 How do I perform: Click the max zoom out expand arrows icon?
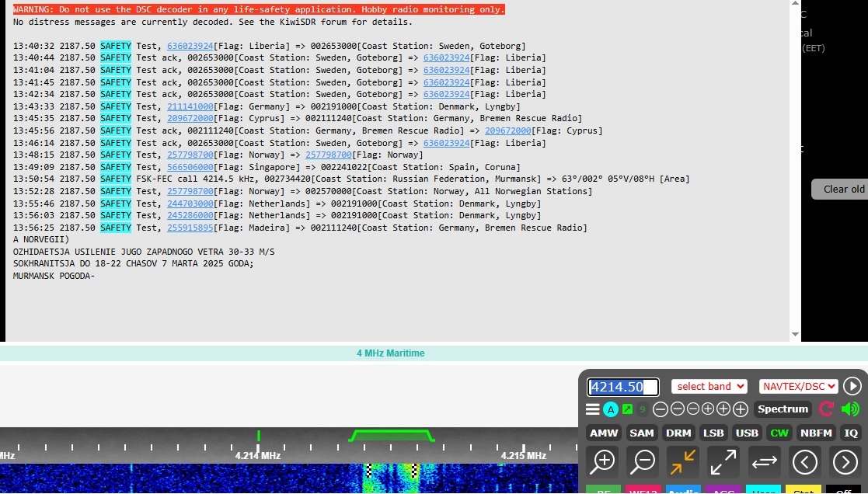tap(723, 461)
